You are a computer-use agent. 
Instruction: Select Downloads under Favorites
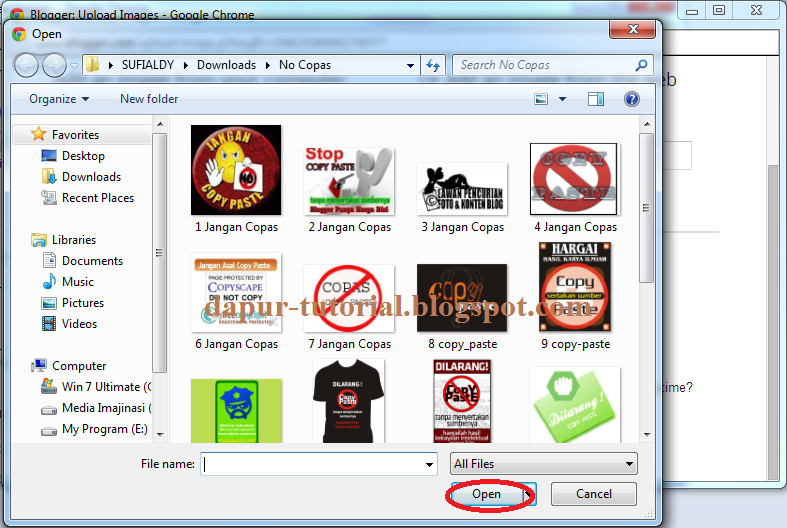point(91,177)
